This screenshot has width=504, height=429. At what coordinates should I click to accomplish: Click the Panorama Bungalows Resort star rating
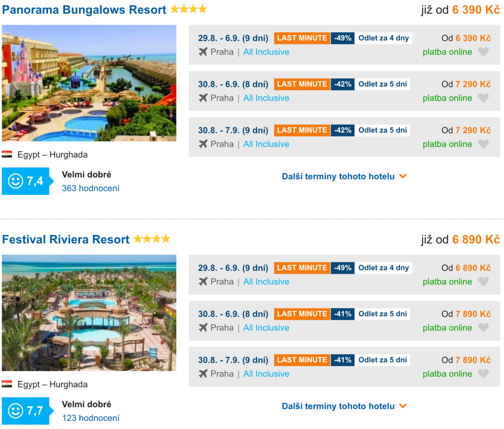(x=189, y=9)
